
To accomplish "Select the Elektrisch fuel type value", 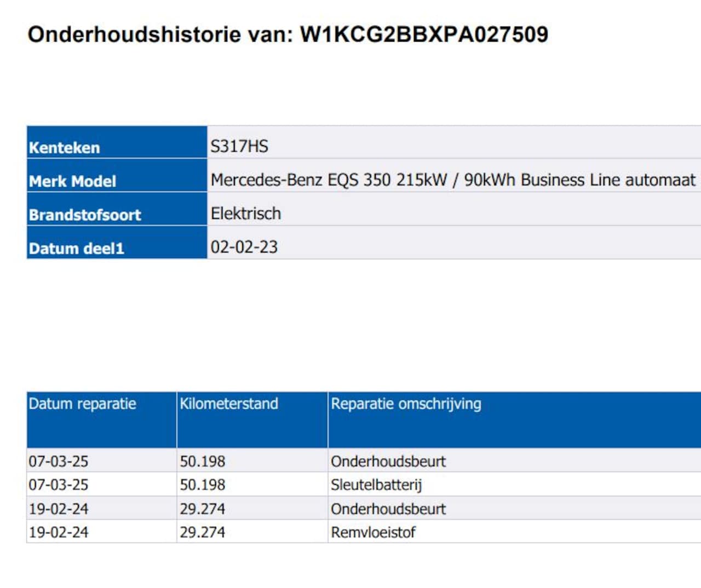I will coord(246,214).
